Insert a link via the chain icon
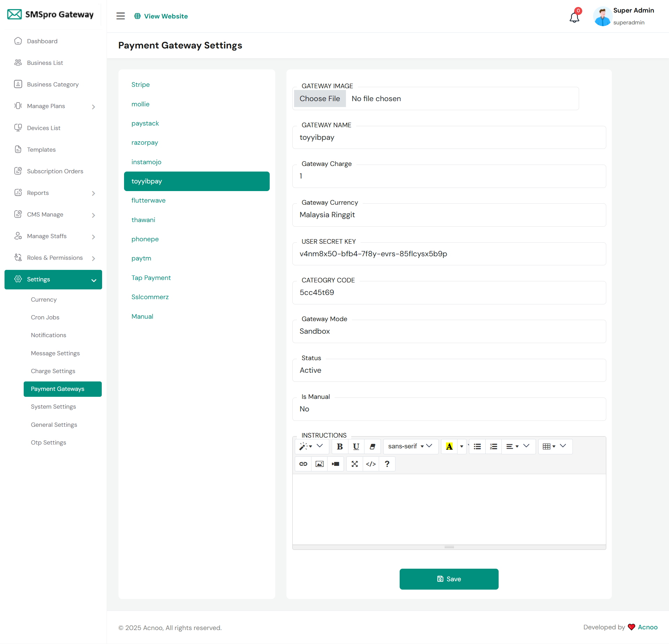The image size is (669, 644). point(303,464)
